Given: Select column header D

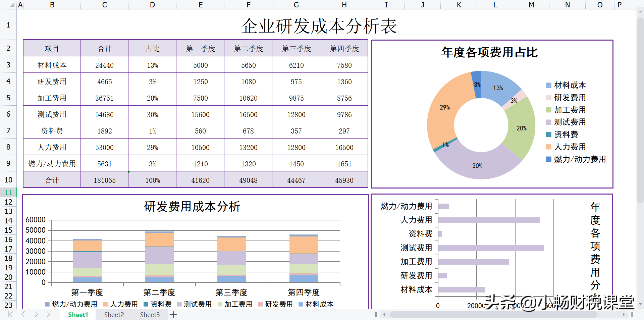Looking at the screenshot, I should click(152, 5).
